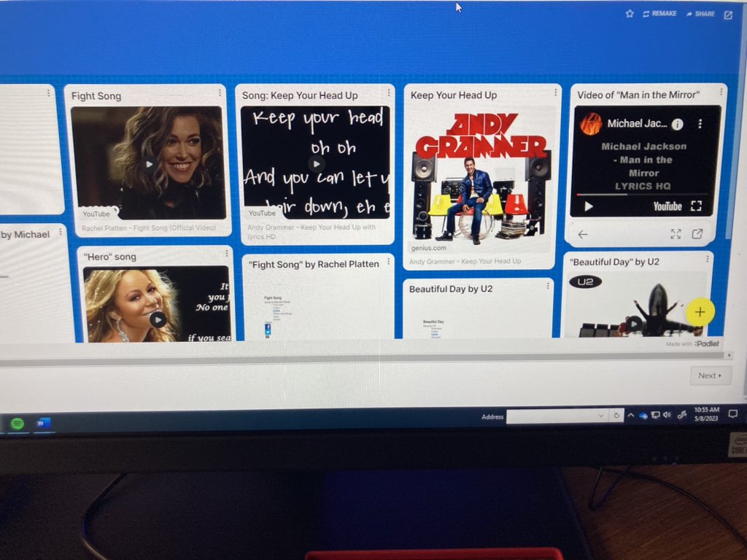Click the genius.com source label
Image resolution: width=747 pixels, height=560 pixels.
(428, 248)
